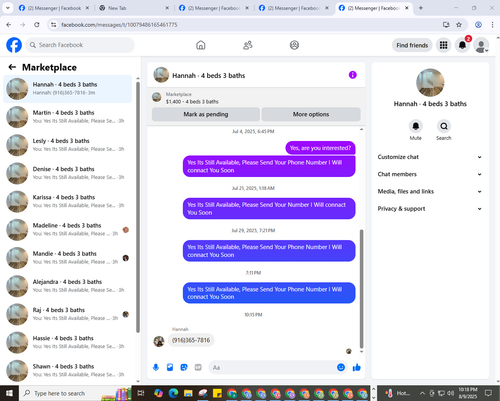
Task: Bookmark this page with star
Action: click(x=459, y=25)
